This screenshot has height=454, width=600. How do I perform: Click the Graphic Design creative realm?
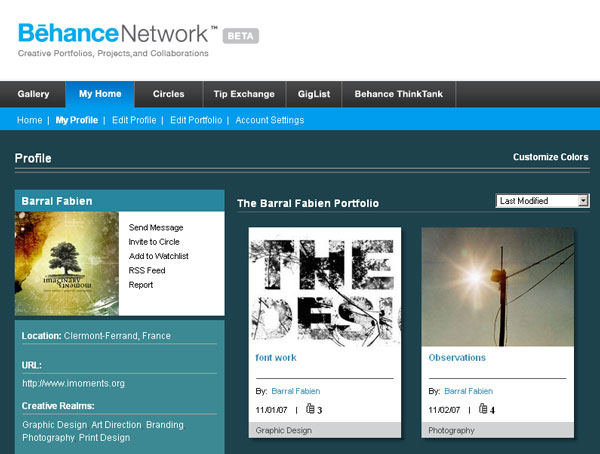click(x=55, y=425)
